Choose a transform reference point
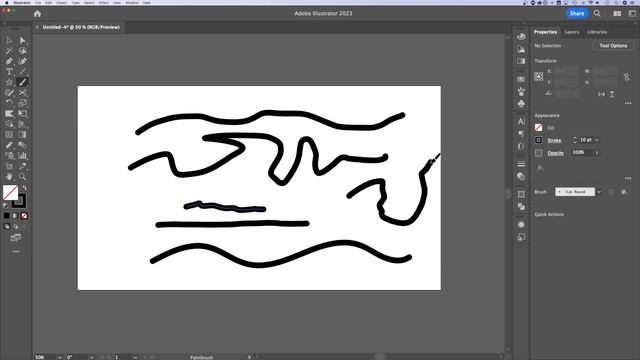 [x=539, y=77]
